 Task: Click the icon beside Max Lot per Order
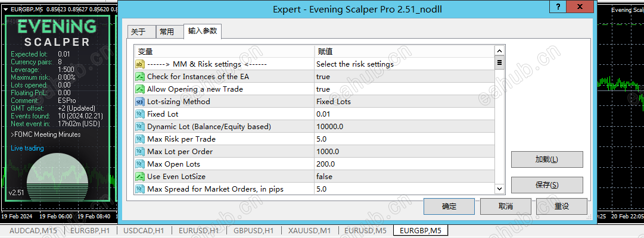click(x=141, y=152)
